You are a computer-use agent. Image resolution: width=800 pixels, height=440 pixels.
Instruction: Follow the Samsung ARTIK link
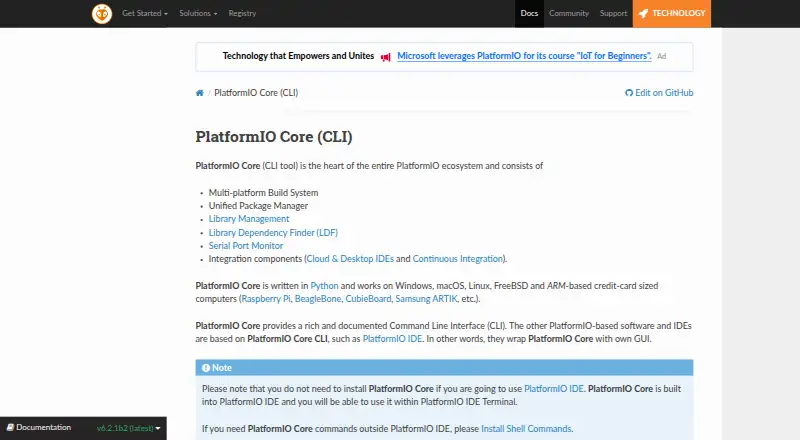pos(427,299)
